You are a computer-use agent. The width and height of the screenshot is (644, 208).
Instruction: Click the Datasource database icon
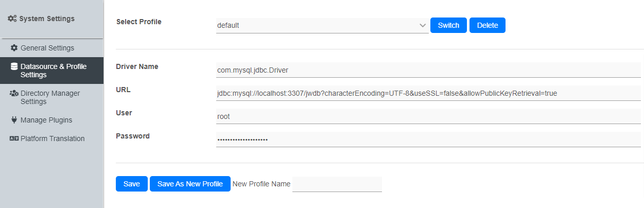(14, 66)
